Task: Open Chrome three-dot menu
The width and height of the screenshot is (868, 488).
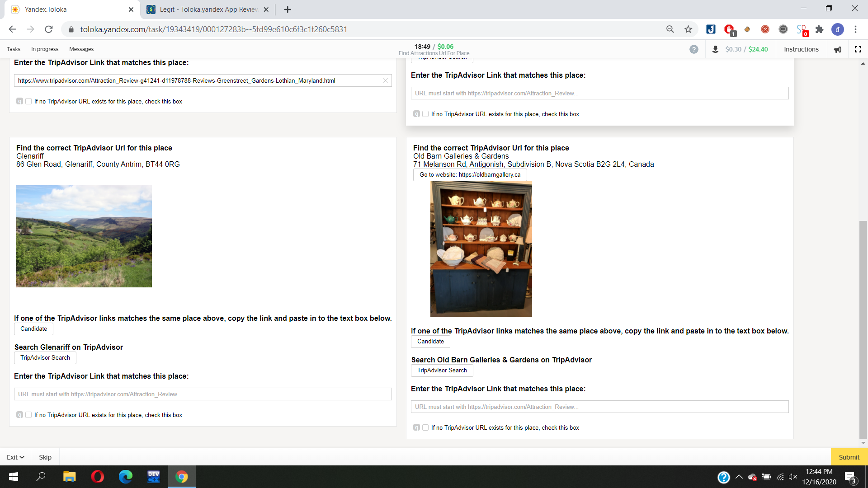Action: coord(855,29)
